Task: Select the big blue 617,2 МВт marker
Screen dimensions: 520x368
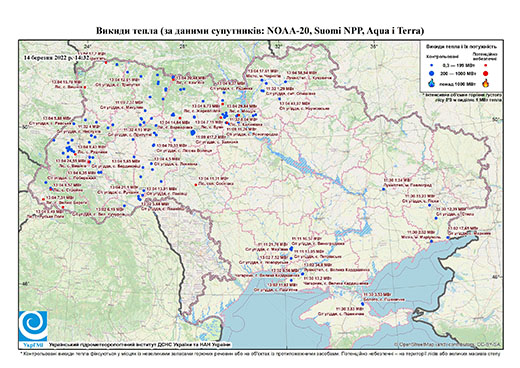Action: [193, 133]
